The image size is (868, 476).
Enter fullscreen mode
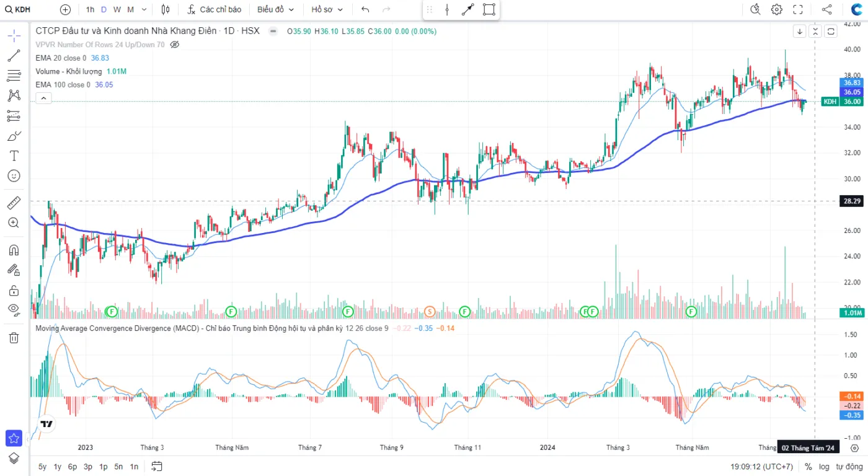pos(798,9)
